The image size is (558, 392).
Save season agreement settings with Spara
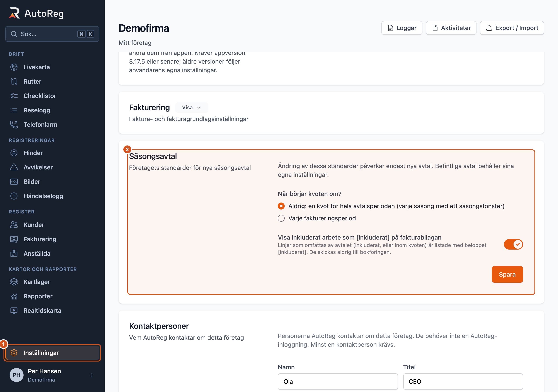point(507,274)
